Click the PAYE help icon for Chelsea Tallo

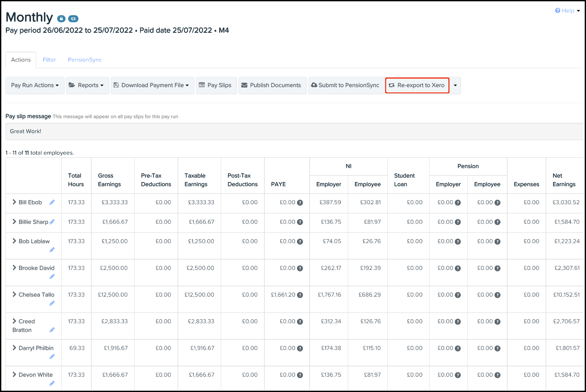[x=300, y=295]
